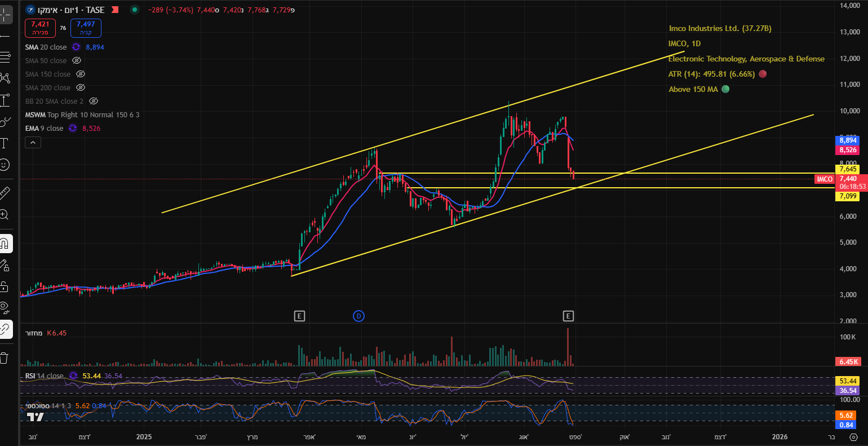The width and height of the screenshot is (868, 446).
Task: Show the hidden BB 20 indicator
Action: 94,101
